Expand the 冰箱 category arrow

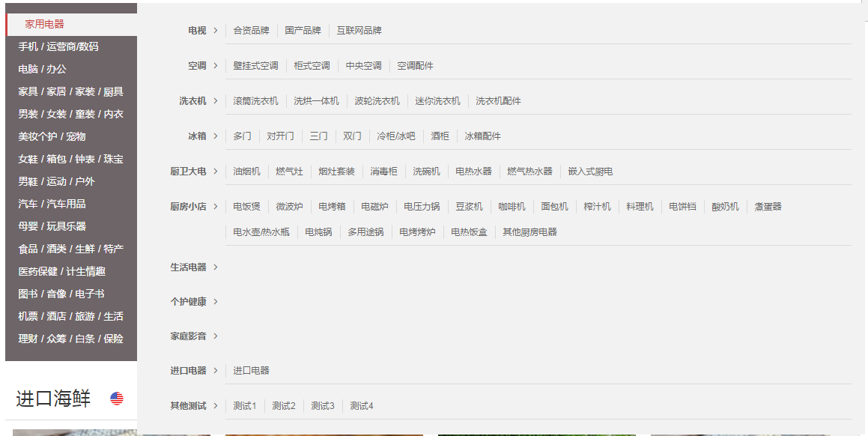(216, 136)
